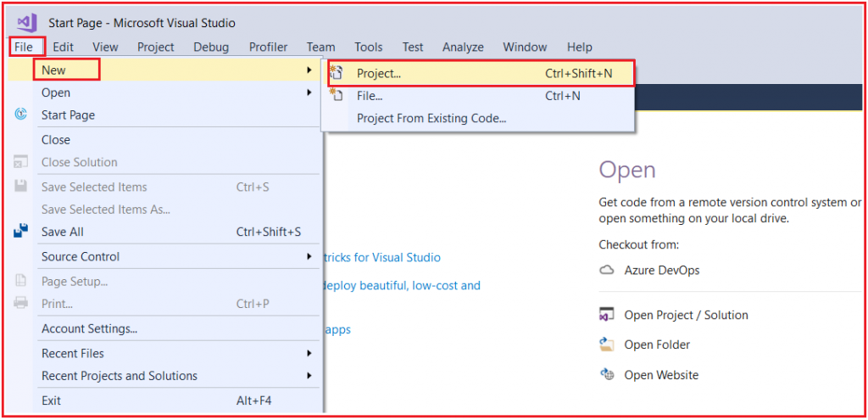Click the new File icon in submenu
Viewport: 868px width, 420px height.
(337, 96)
